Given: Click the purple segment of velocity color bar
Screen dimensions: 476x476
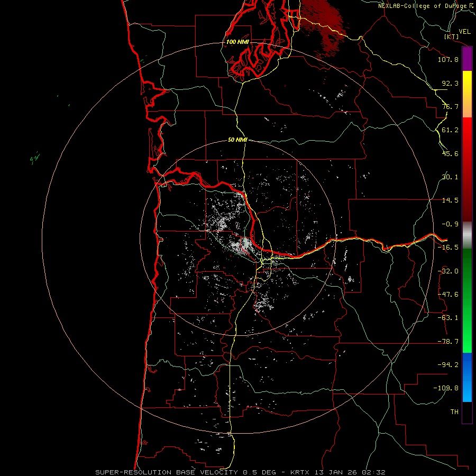Looking at the screenshot, I should click(467, 59).
